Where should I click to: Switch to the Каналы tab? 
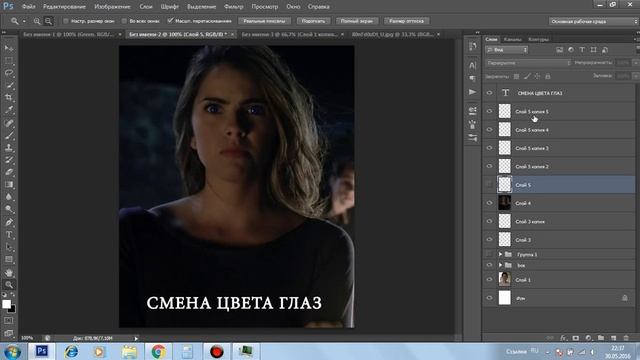coord(513,39)
